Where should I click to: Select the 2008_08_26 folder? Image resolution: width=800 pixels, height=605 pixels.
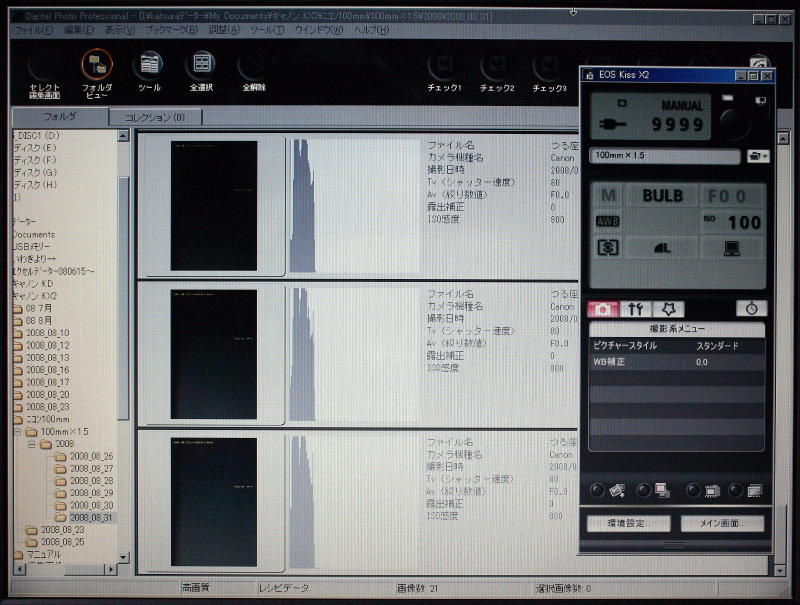(x=91, y=457)
